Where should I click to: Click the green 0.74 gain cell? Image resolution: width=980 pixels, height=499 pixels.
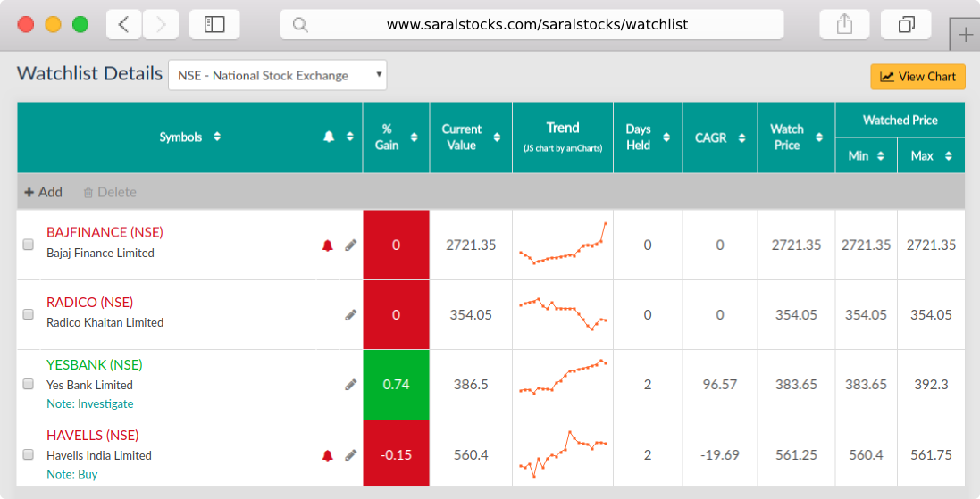(x=397, y=385)
